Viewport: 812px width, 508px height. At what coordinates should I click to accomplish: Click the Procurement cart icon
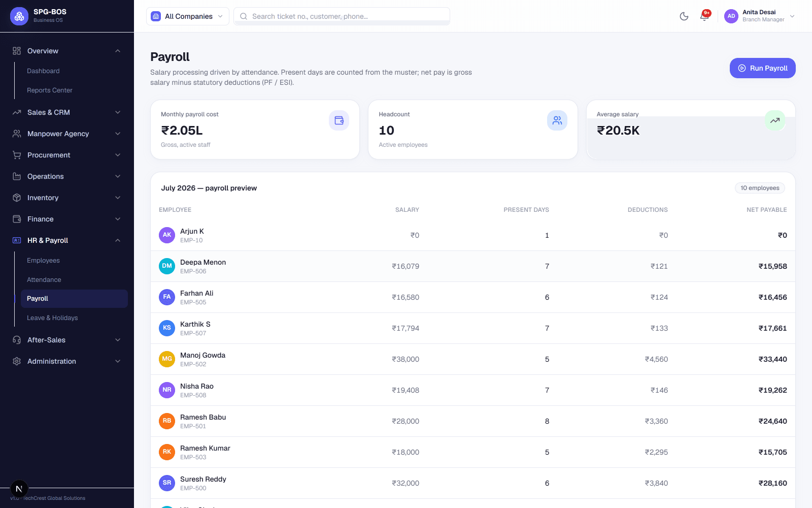click(x=17, y=155)
